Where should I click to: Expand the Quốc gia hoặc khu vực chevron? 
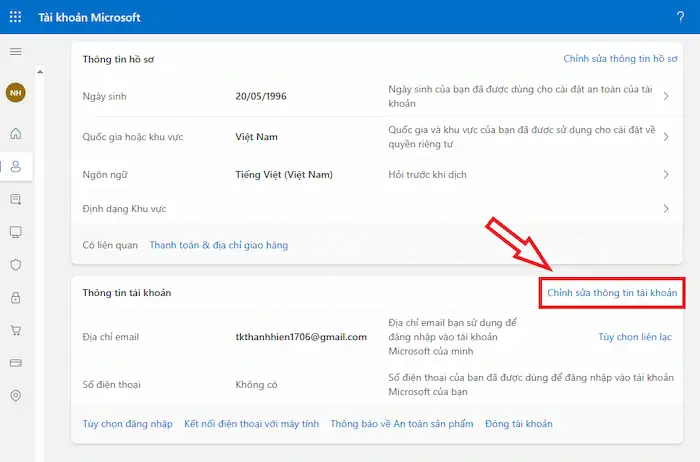(666, 137)
